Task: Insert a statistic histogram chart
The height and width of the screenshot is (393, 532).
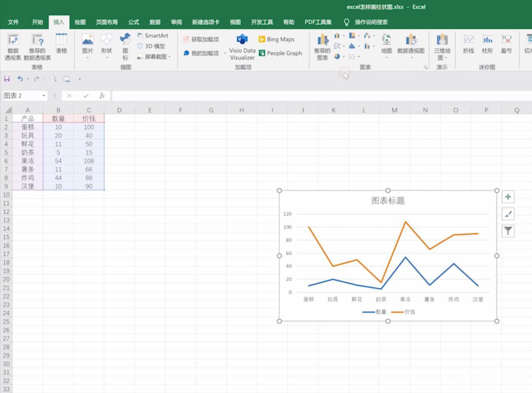Action: (x=352, y=46)
